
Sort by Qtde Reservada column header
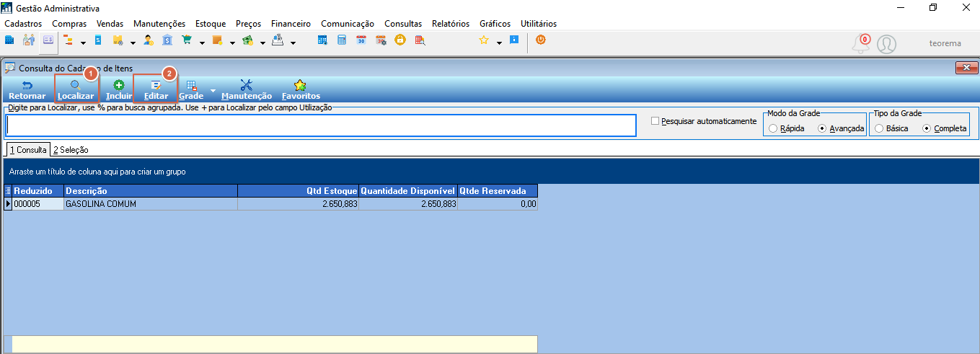[x=498, y=191]
